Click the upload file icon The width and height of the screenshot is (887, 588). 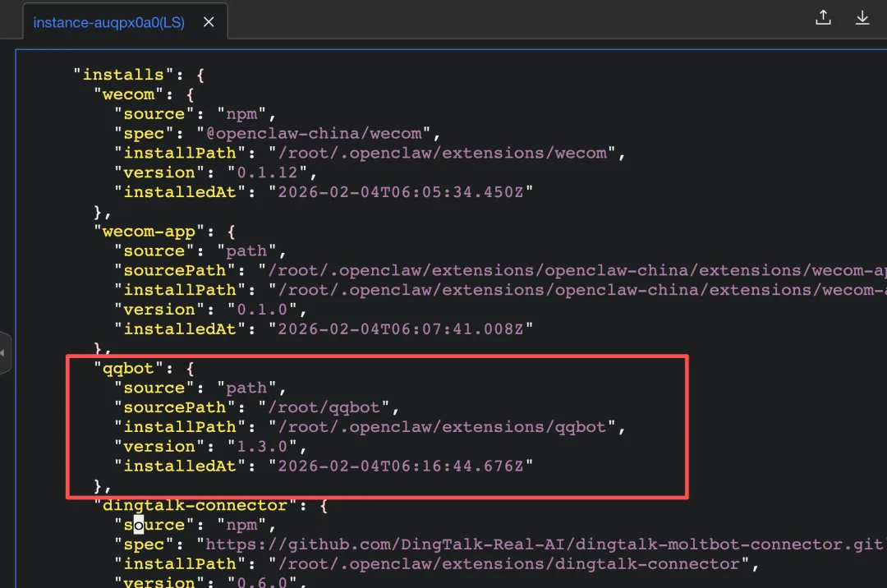tap(823, 17)
